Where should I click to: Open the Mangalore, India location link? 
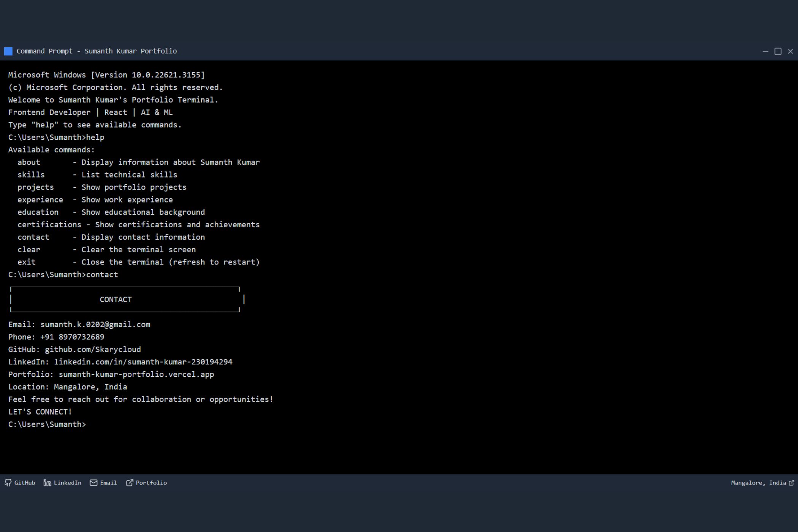(758, 483)
